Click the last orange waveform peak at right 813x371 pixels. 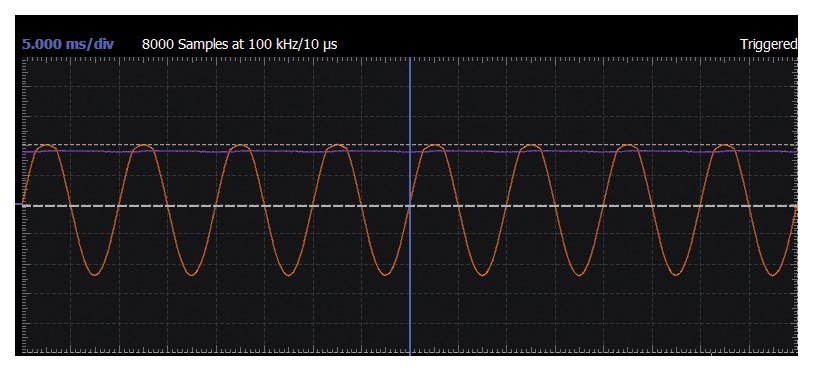[x=724, y=147]
